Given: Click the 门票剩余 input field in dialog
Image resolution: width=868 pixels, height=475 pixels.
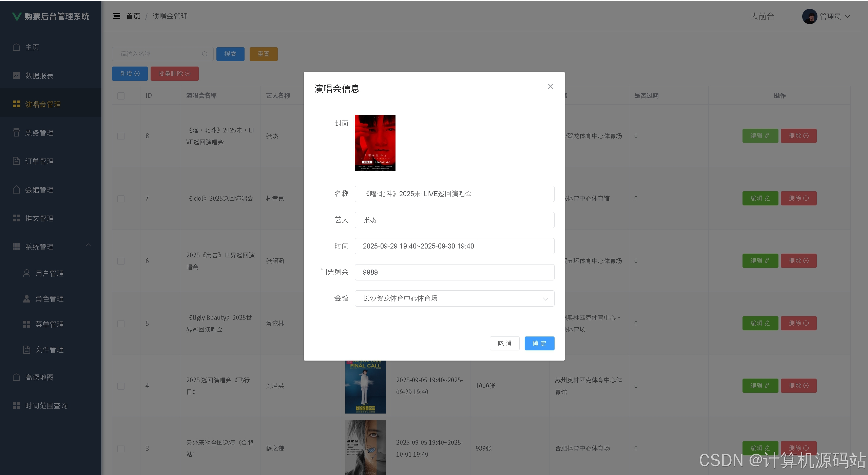Looking at the screenshot, I should point(455,272).
